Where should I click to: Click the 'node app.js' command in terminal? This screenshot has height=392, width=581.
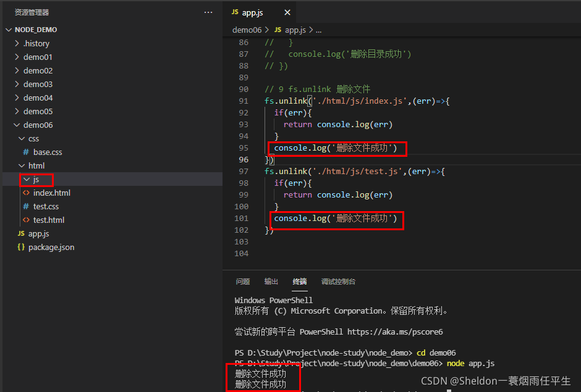470,364
